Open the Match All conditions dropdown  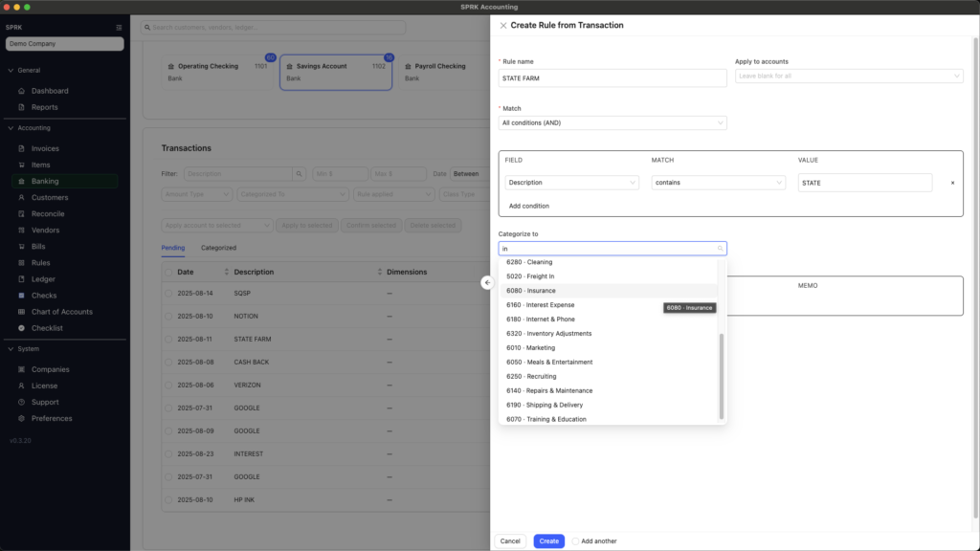pyautogui.click(x=612, y=123)
